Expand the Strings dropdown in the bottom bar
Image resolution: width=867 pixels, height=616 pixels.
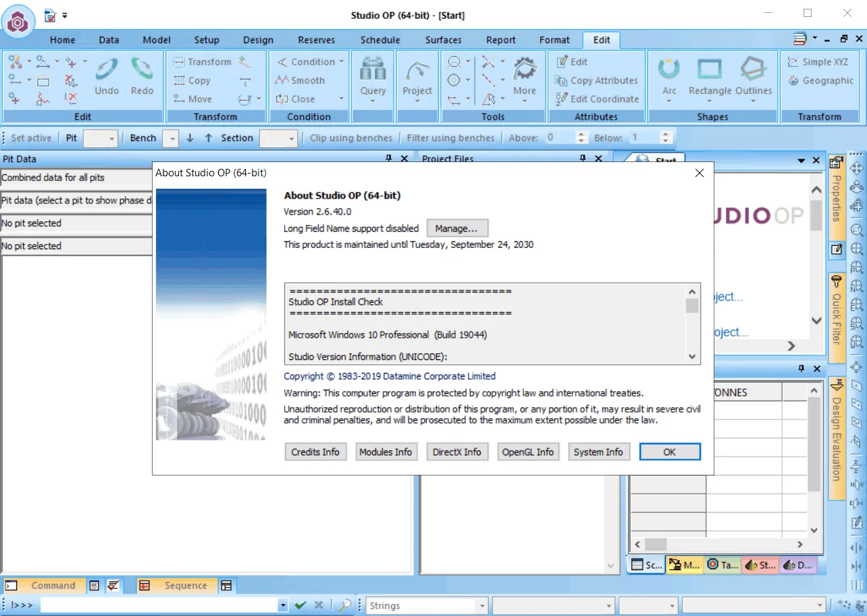[x=483, y=606]
